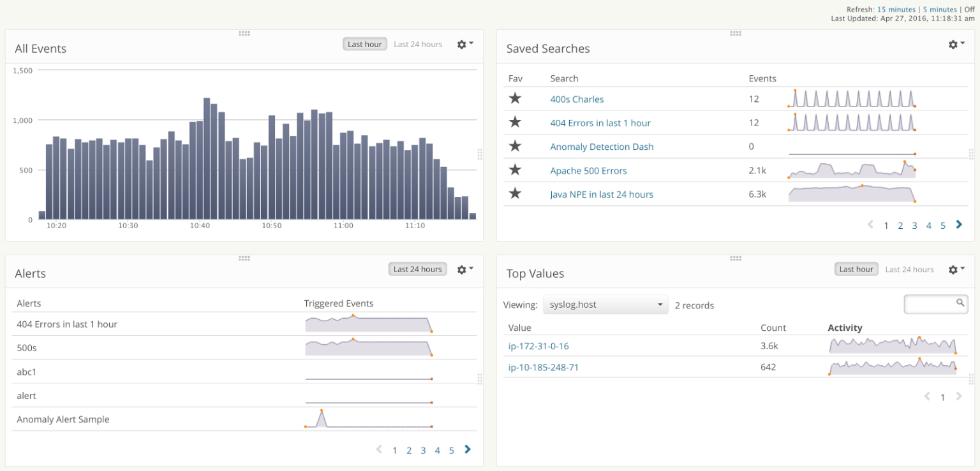Toggle the star on Apache 500 Errors
The width and height of the screenshot is (980, 471).
[x=515, y=170]
